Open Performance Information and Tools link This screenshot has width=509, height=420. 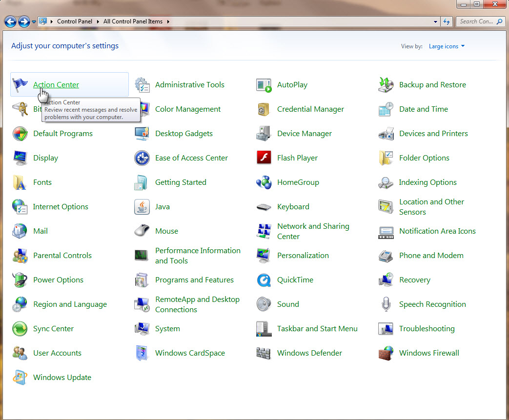tap(198, 256)
